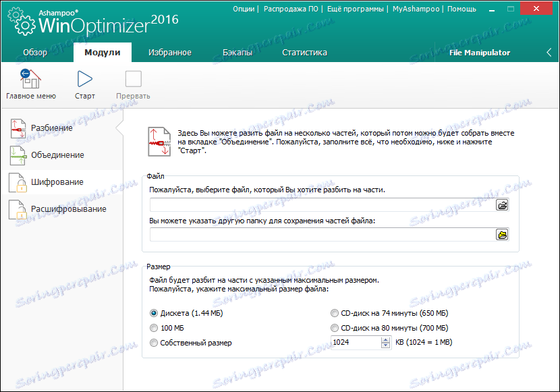
Task: Collapse the panel with the right chevron arrow
Action: click(550, 51)
